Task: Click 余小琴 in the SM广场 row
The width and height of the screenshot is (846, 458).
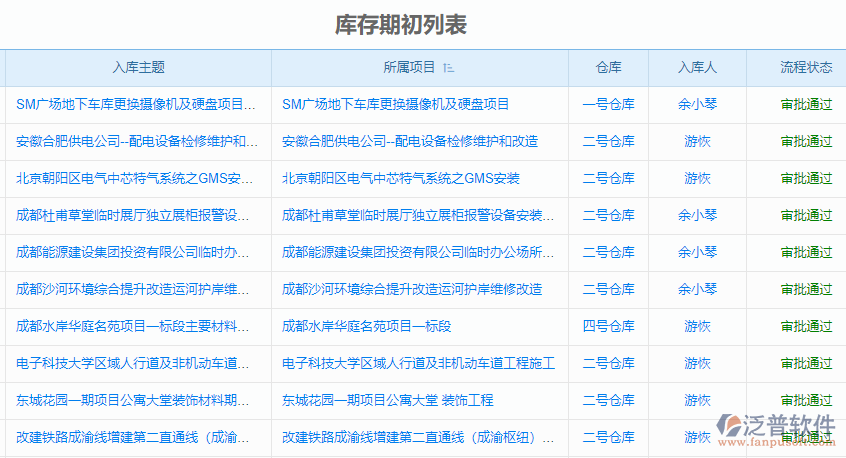Action: [697, 104]
